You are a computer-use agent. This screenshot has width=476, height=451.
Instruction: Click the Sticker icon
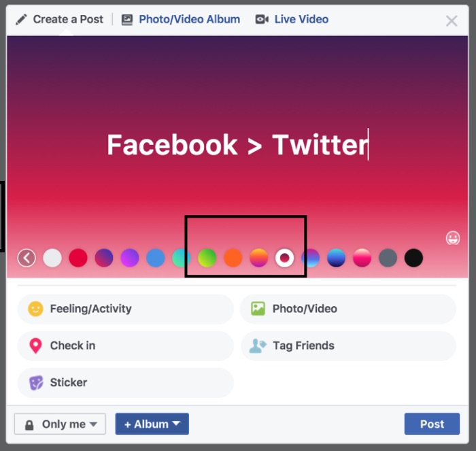[x=36, y=383]
